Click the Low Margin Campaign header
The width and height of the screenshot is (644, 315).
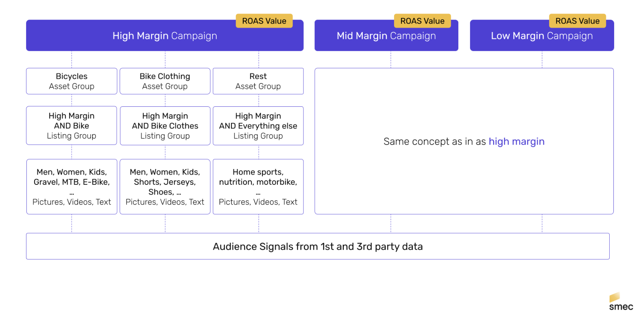(x=541, y=36)
